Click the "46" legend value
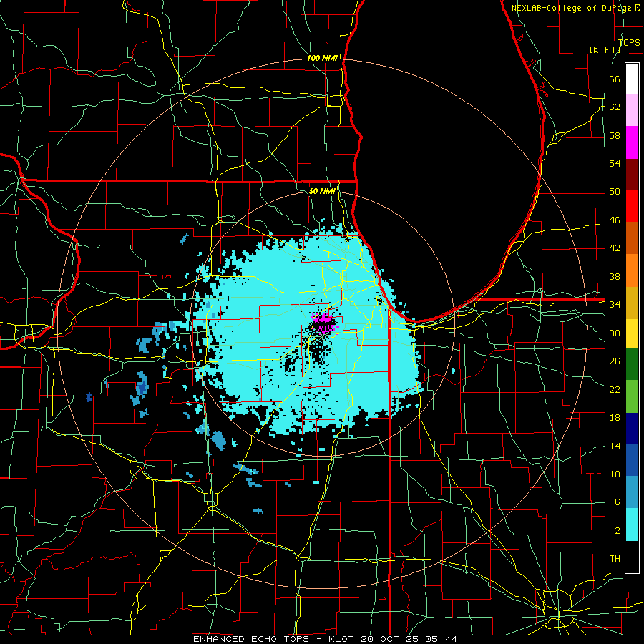 615,220
